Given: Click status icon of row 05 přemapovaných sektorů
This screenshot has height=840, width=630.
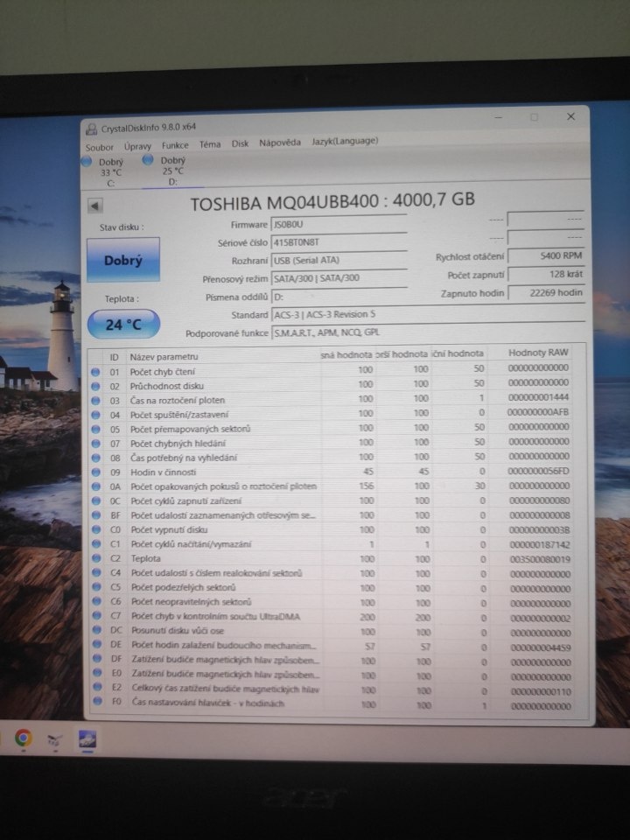Looking at the screenshot, I should (96, 429).
